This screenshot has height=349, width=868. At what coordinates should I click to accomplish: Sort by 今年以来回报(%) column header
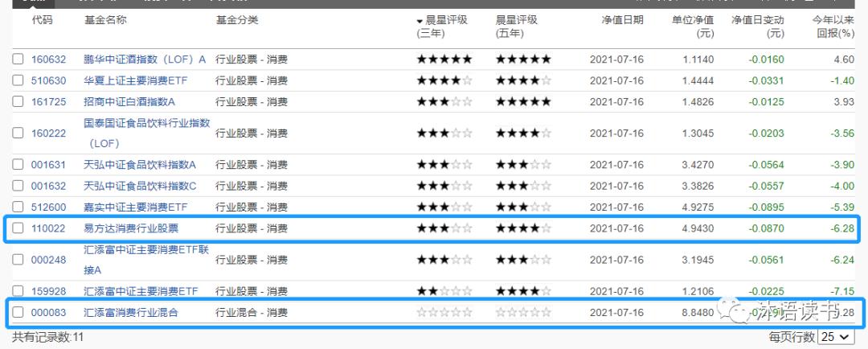(x=833, y=27)
